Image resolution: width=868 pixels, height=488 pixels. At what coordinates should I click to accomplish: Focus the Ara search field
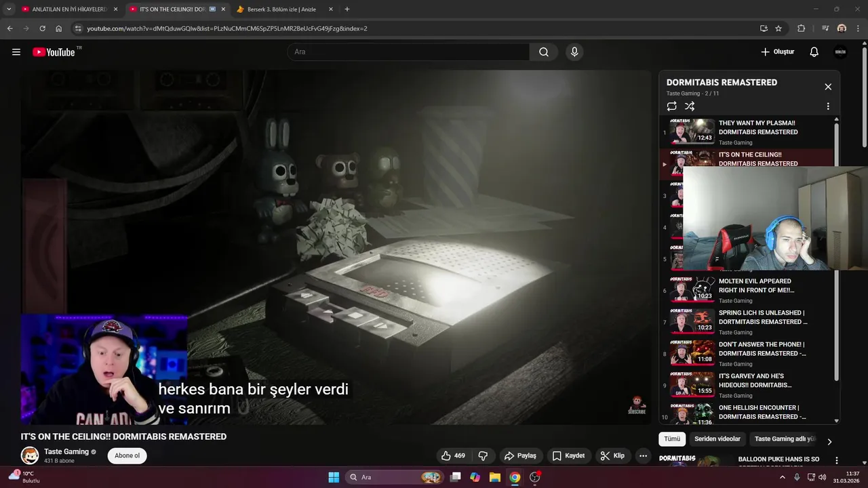point(409,52)
